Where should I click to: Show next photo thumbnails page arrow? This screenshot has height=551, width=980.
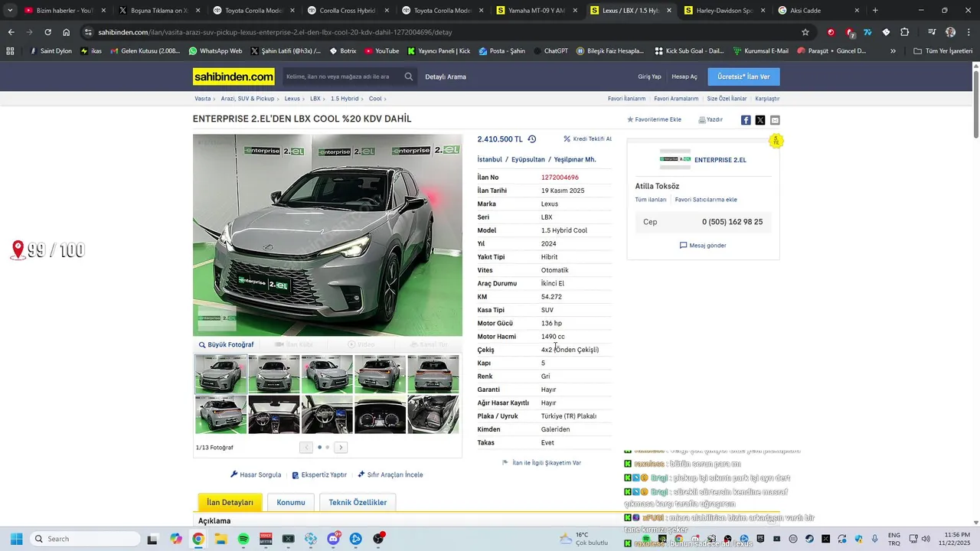[x=341, y=448]
